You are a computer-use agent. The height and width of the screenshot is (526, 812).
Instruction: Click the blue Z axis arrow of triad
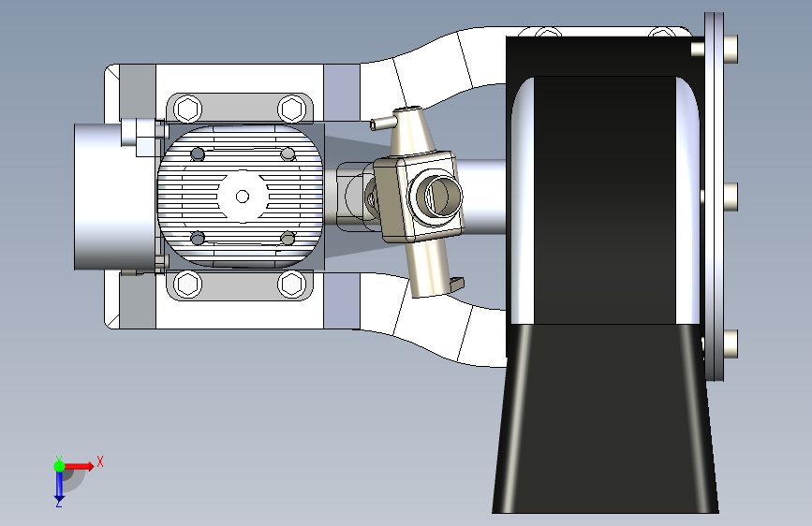tap(59, 486)
